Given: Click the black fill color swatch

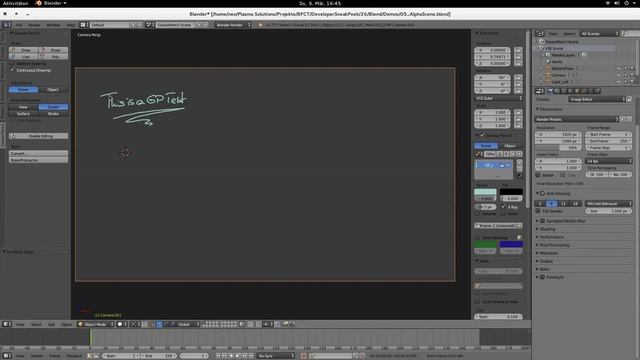Looking at the screenshot, I should [511, 192].
